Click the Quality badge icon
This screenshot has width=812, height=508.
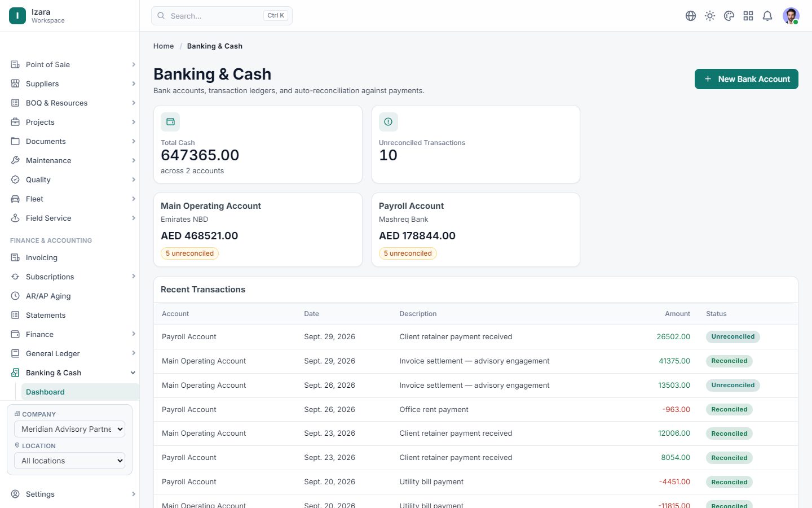click(15, 179)
